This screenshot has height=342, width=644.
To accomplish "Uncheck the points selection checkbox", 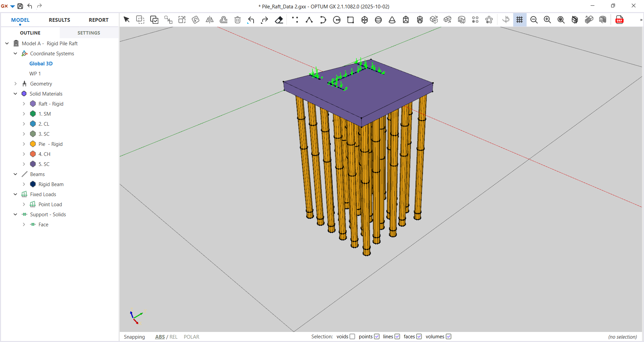I will pyautogui.click(x=377, y=337).
